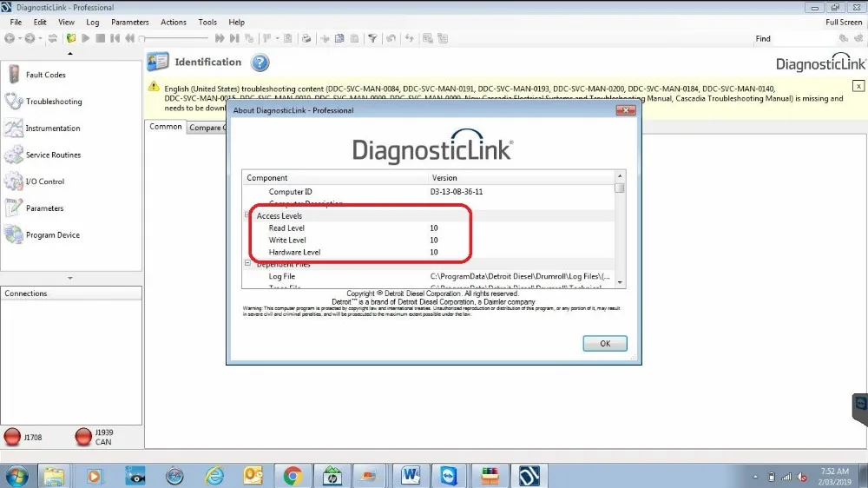Image resolution: width=868 pixels, height=488 pixels.
Task: Collapse the Dependent Files group
Action: (247, 264)
